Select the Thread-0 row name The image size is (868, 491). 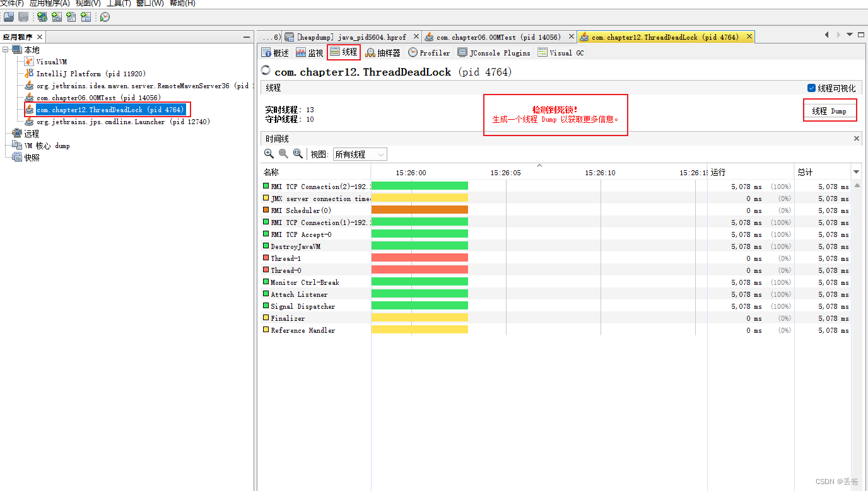click(x=286, y=270)
